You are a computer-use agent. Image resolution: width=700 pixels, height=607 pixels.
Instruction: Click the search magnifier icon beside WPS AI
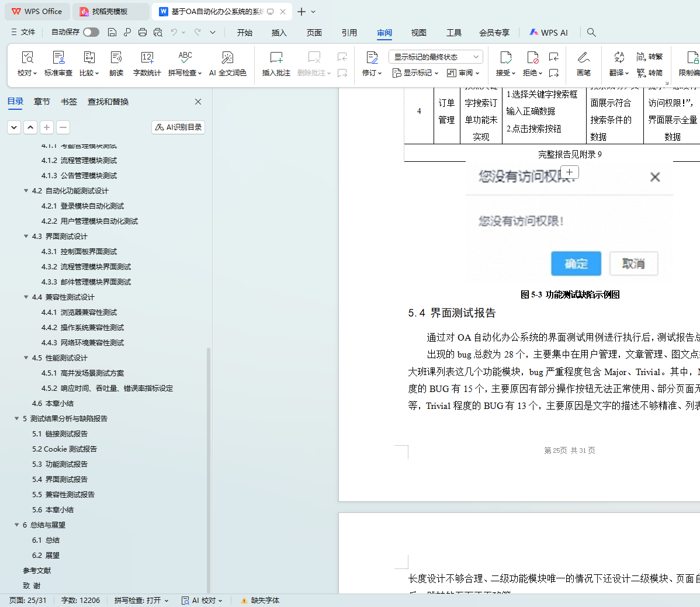[591, 32]
